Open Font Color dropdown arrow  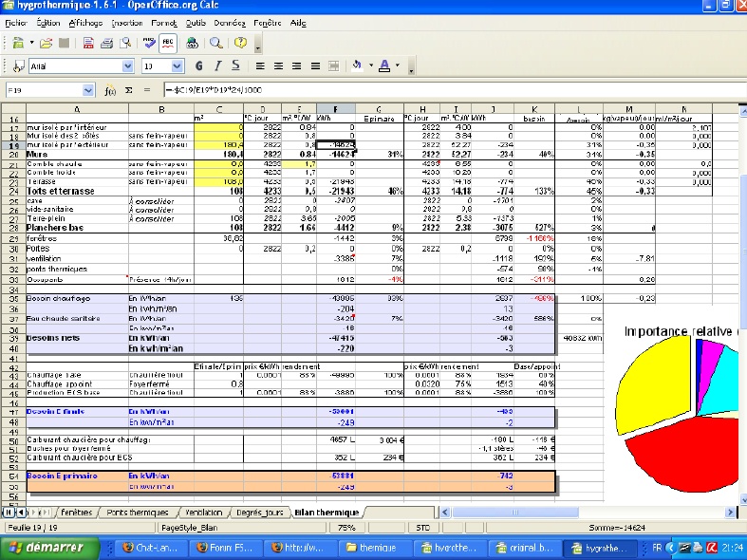click(398, 66)
